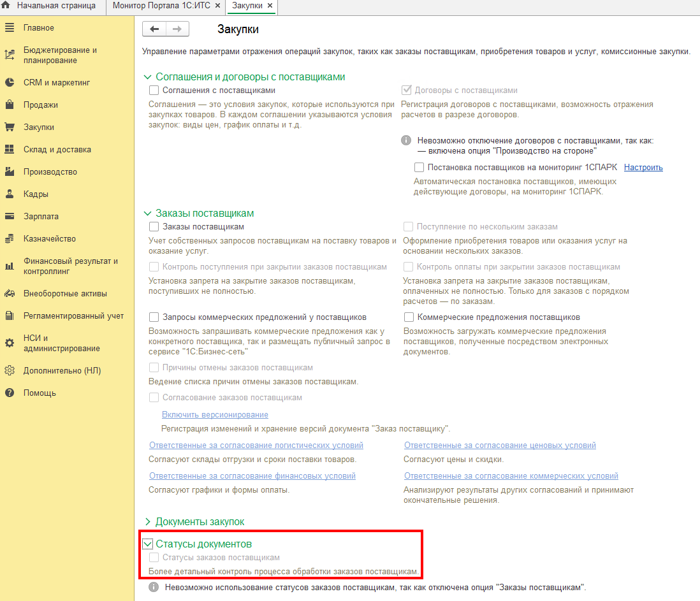This screenshot has width=700, height=601.
Task: Click the Помощь question mark icon
Action: point(10,393)
